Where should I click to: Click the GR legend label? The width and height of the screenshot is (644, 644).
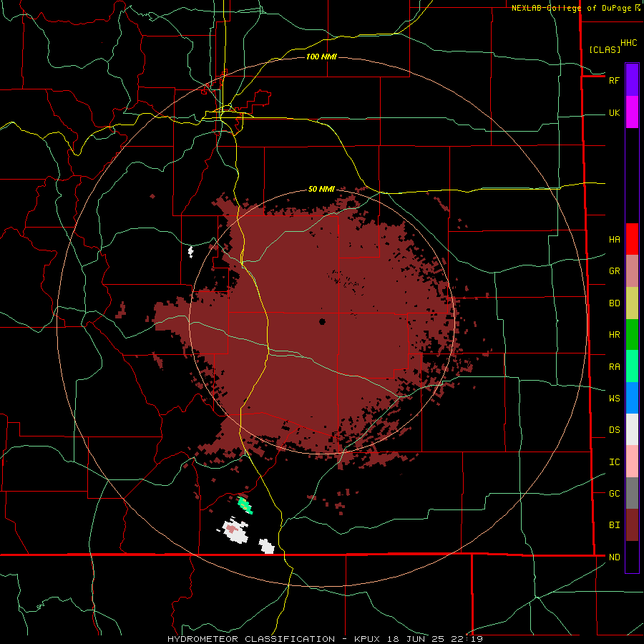click(x=614, y=271)
